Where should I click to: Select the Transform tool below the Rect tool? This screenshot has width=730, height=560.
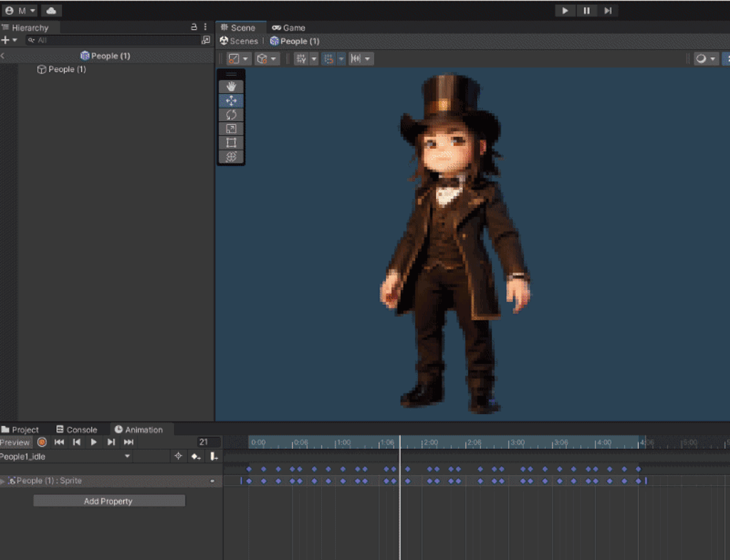(231, 156)
